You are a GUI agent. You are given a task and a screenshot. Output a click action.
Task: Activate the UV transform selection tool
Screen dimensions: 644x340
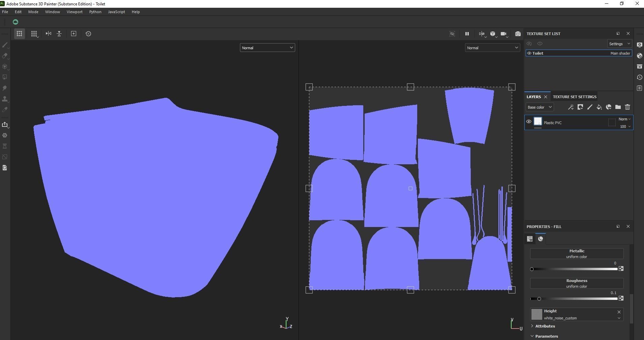tap(20, 34)
